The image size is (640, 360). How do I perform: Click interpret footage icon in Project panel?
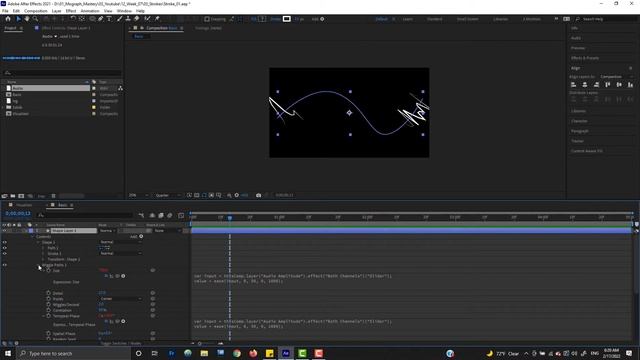[4, 196]
